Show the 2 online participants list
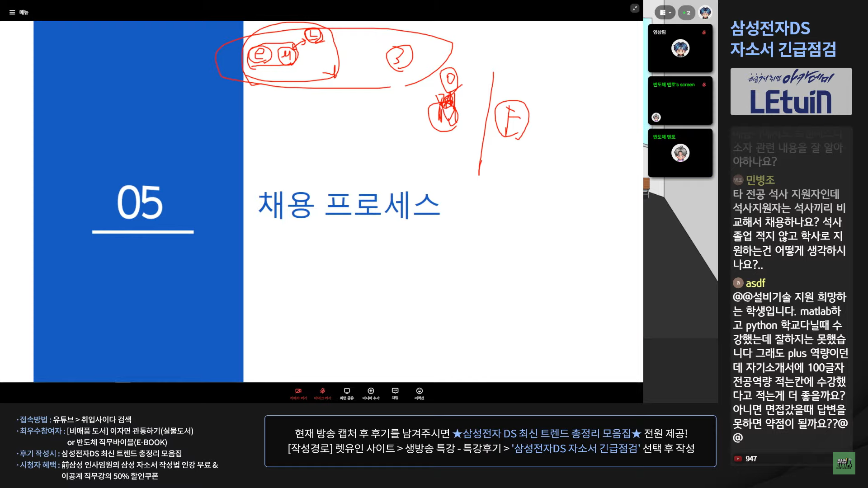The width and height of the screenshot is (868, 488). [x=687, y=13]
